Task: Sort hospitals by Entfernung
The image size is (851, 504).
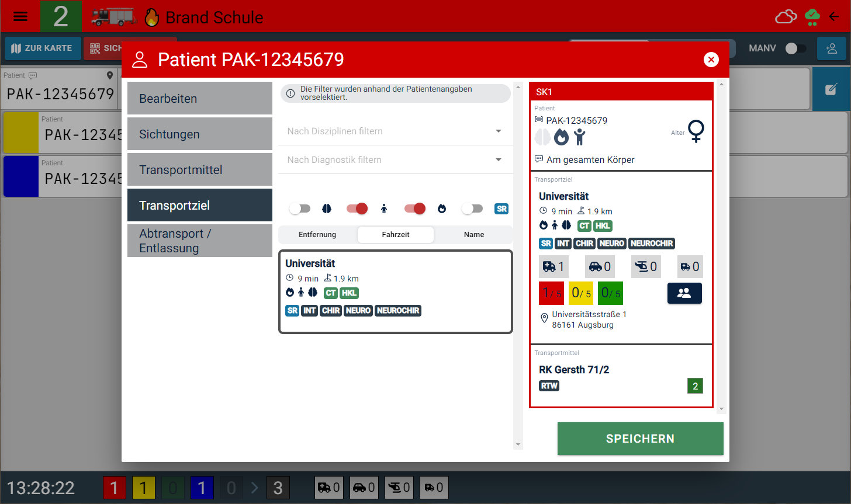Action: [317, 235]
